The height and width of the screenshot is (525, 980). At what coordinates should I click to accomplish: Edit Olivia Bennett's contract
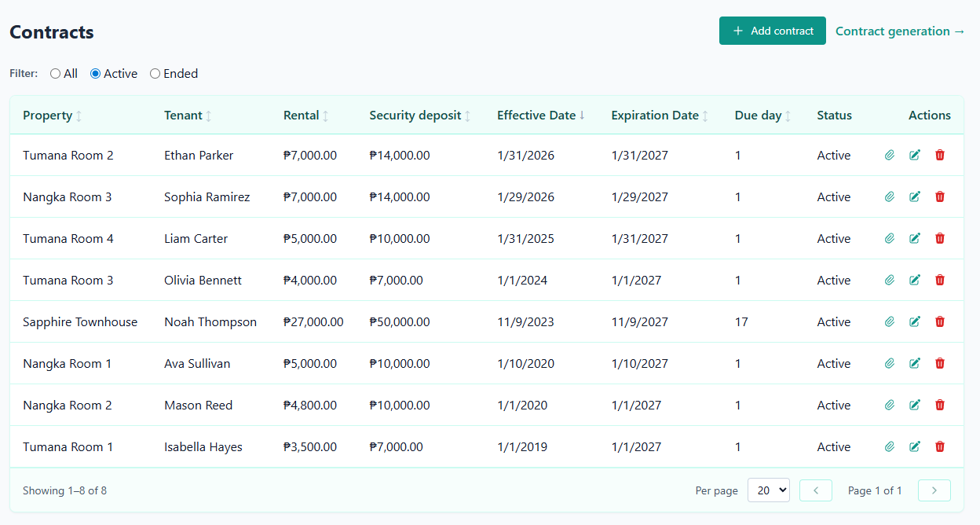[915, 281]
